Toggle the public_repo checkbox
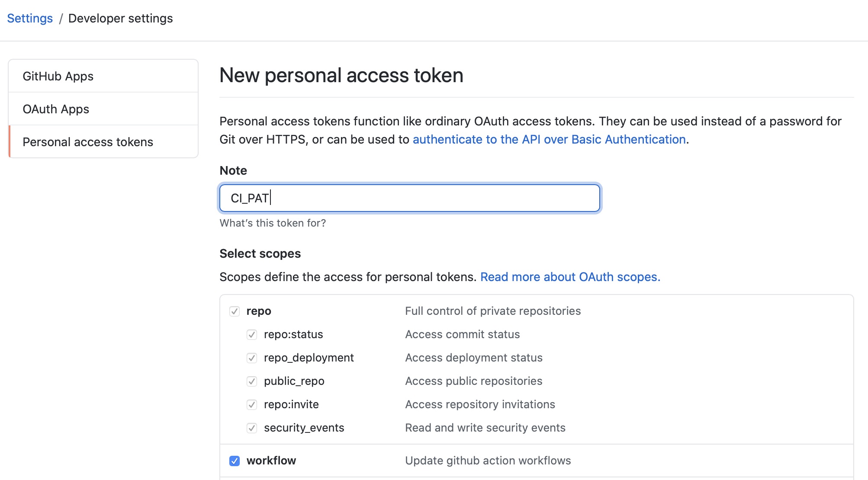868x480 pixels. [x=252, y=381]
